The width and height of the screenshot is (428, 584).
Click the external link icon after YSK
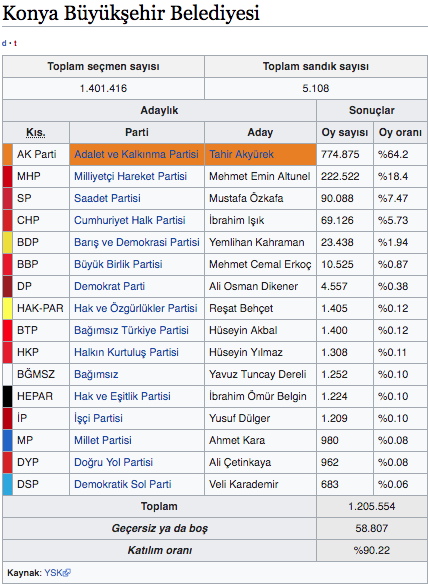(67, 572)
